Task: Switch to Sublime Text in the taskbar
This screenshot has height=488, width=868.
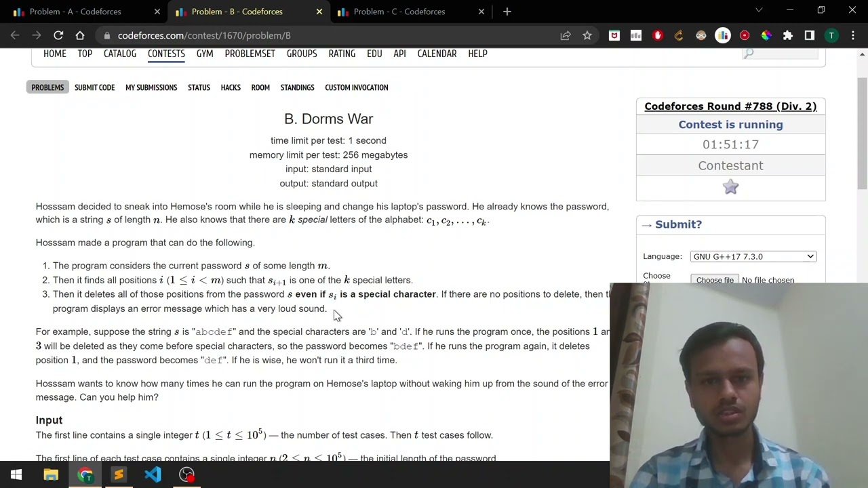Action: coord(119,474)
